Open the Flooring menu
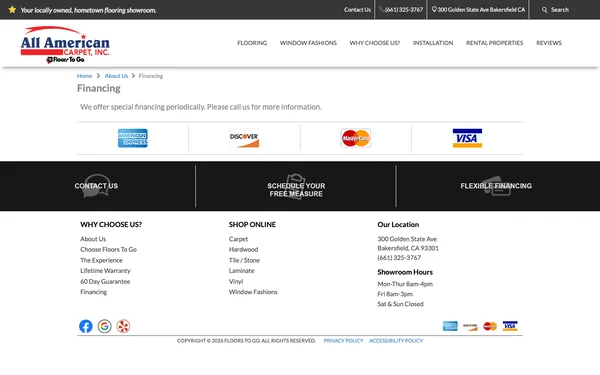 pos(252,43)
